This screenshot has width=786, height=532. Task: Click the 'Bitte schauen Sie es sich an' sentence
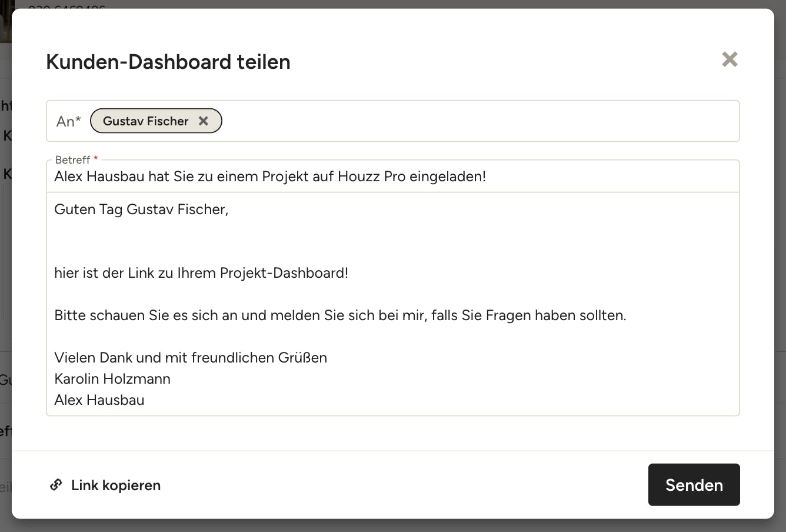click(340, 315)
